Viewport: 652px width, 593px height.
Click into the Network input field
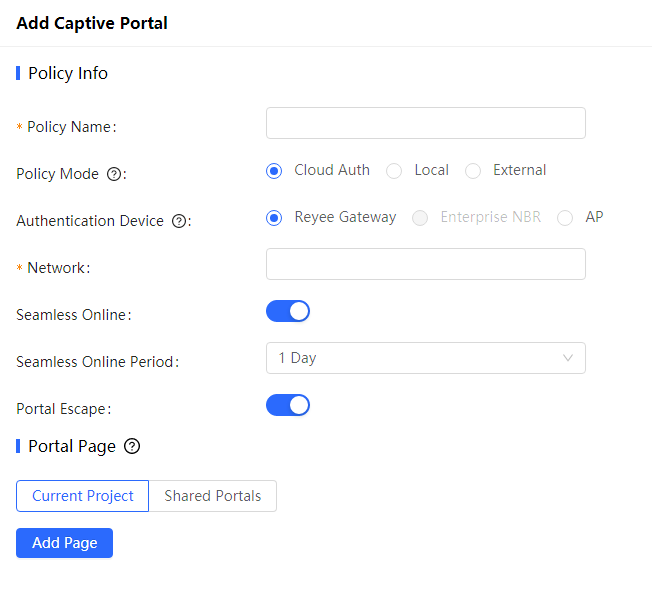(425, 264)
